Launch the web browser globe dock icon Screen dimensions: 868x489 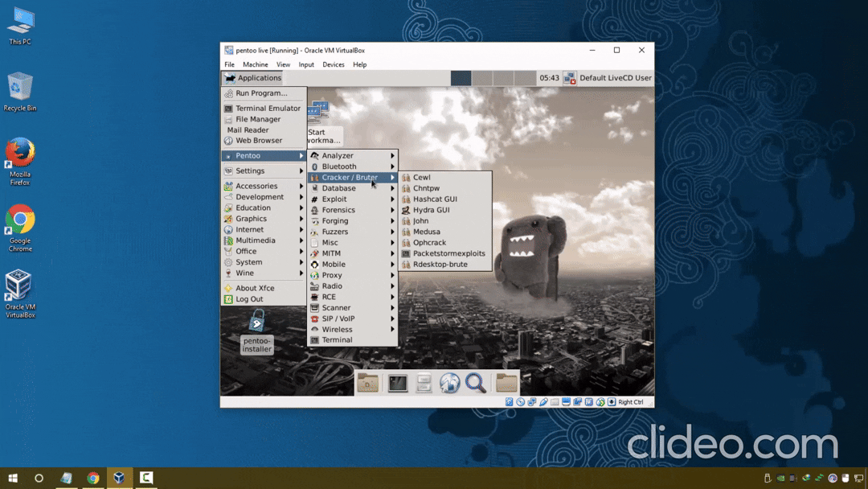450,384
